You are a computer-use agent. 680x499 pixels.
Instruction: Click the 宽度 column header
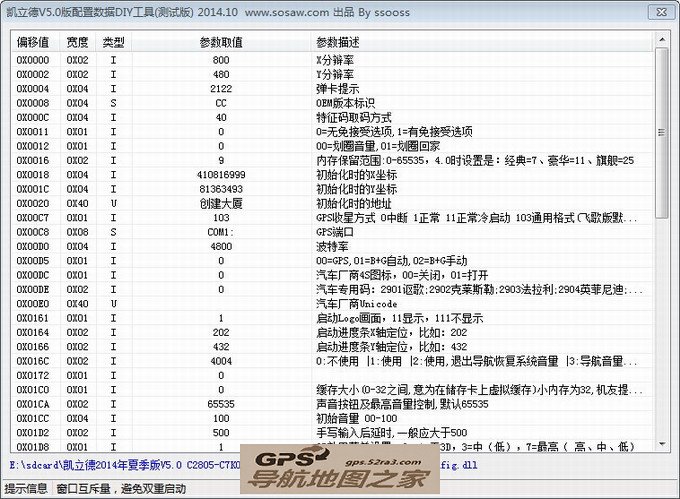[78, 44]
